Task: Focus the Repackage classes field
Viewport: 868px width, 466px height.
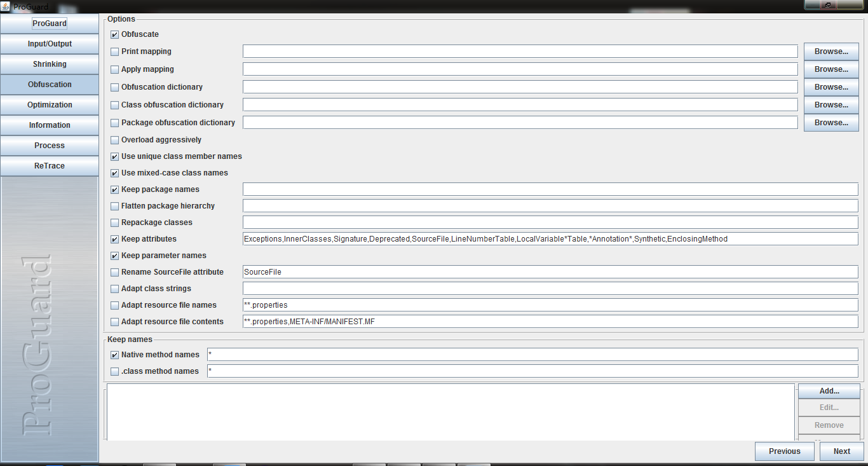Action: click(550, 223)
